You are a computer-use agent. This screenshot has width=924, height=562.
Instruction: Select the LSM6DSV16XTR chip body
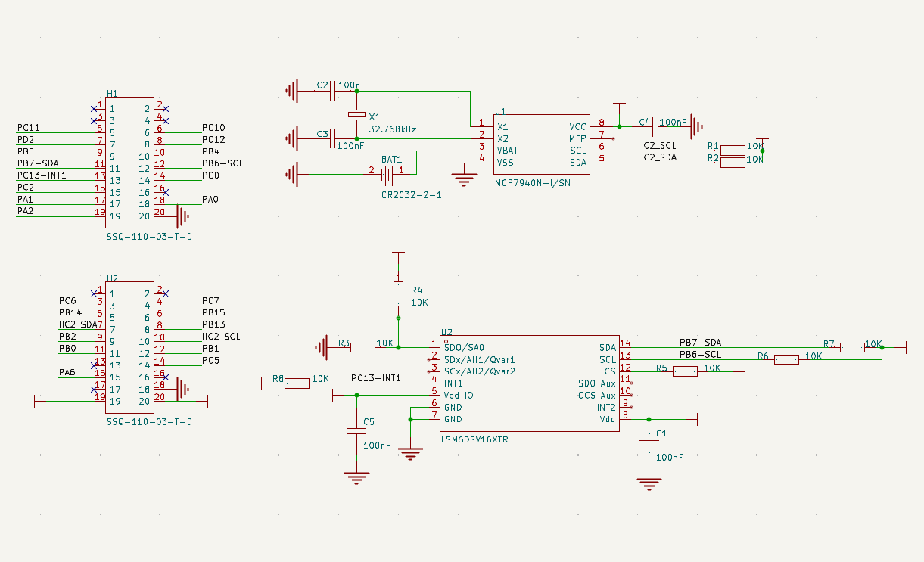(530, 383)
